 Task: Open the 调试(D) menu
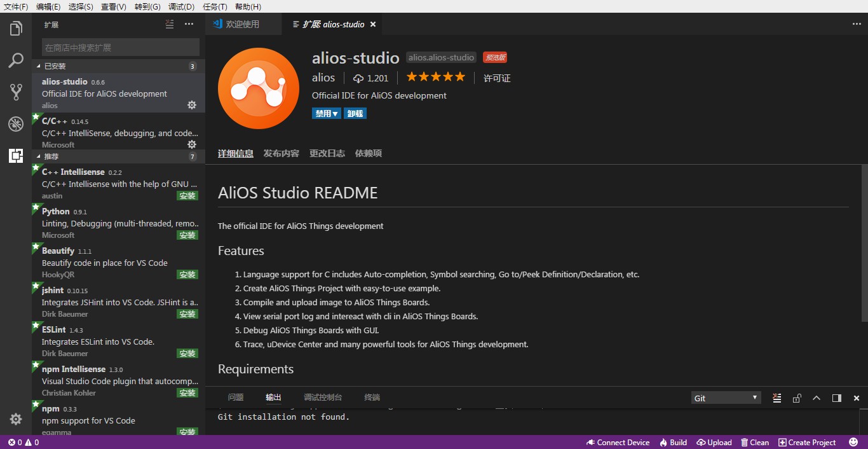tap(181, 6)
